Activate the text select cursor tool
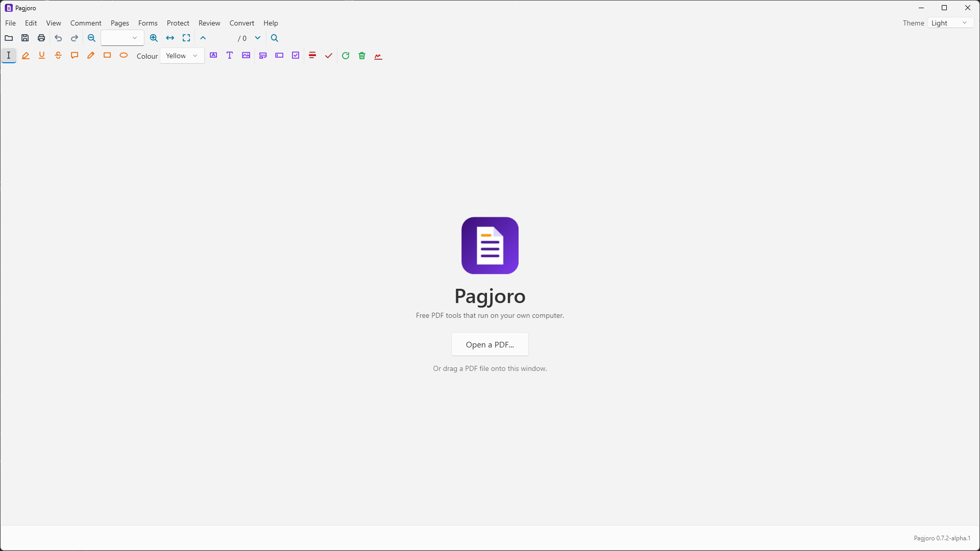This screenshot has height=551, width=980. [9, 56]
